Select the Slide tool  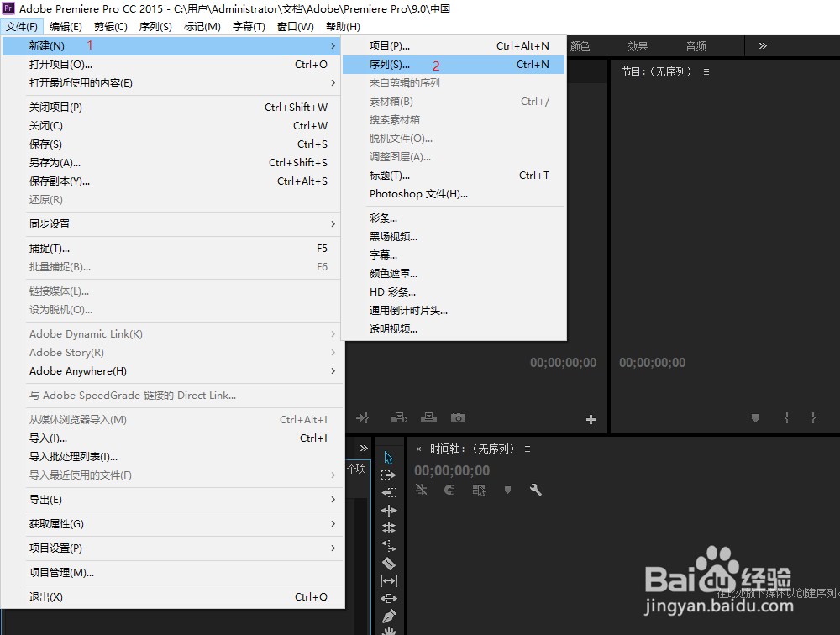(x=388, y=599)
